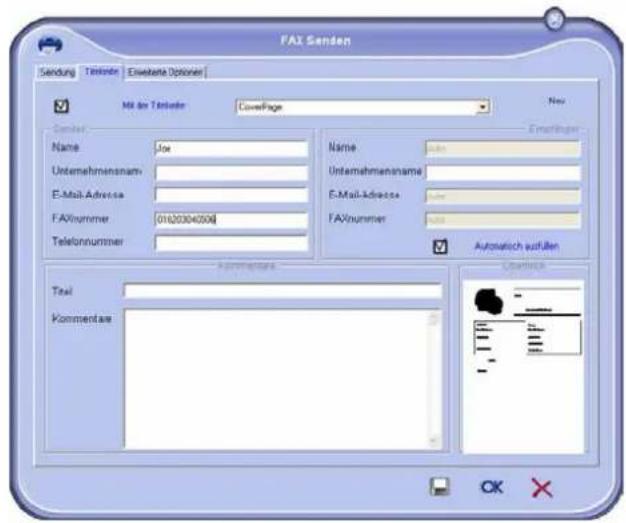Click the sender E-Mail-Adresse field

point(231,195)
